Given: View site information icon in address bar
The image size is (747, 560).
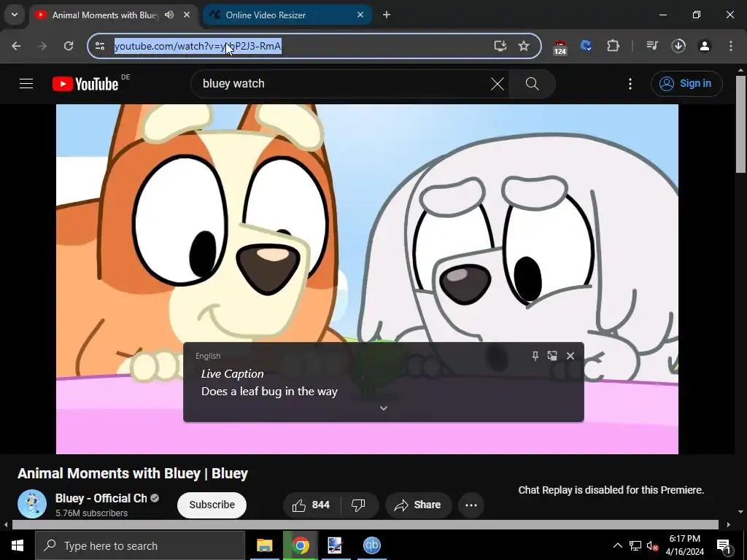Looking at the screenshot, I should point(100,46).
